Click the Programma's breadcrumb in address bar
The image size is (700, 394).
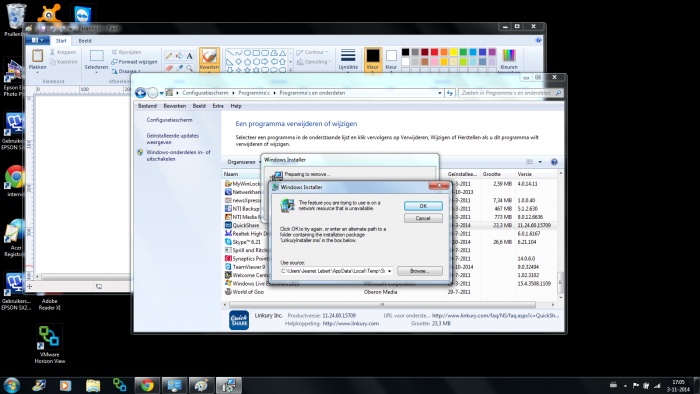[254, 93]
